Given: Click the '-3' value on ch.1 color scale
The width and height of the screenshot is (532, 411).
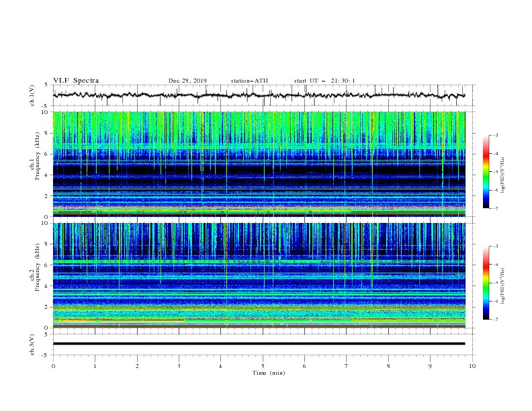Looking at the screenshot, I should [495, 135].
